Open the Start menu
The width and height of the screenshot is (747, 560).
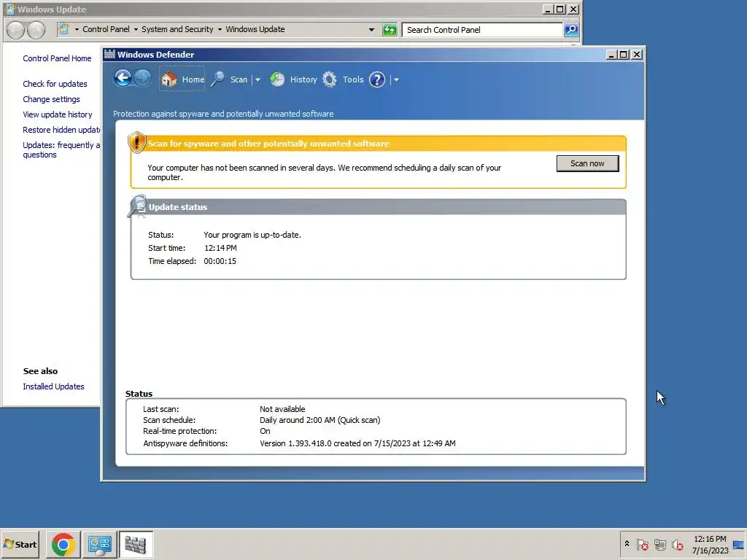pos(20,544)
